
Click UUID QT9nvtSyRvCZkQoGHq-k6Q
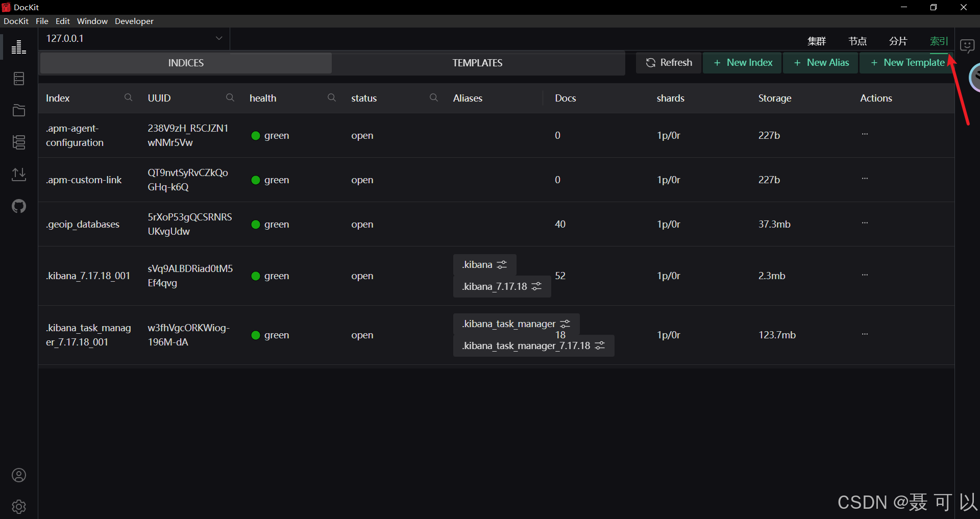click(188, 180)
